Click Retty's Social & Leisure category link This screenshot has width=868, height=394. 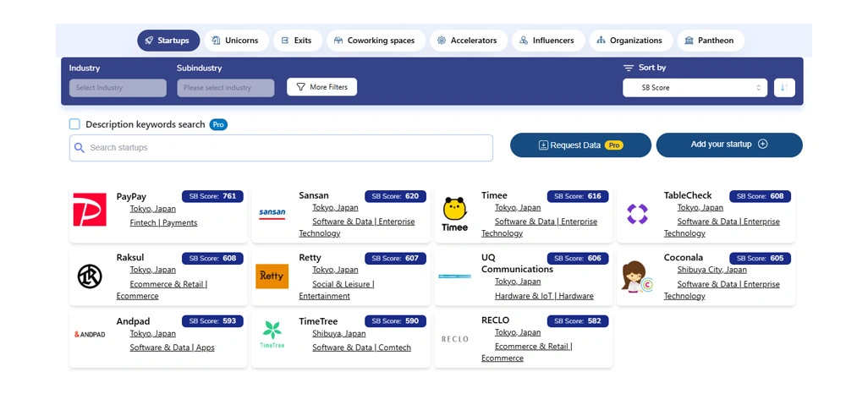coord(337,290)
